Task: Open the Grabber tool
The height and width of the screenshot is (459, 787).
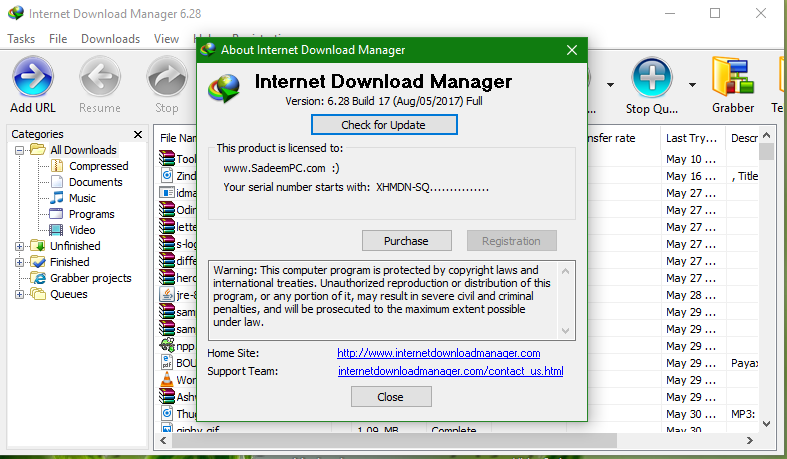Action: click(733, 85)
